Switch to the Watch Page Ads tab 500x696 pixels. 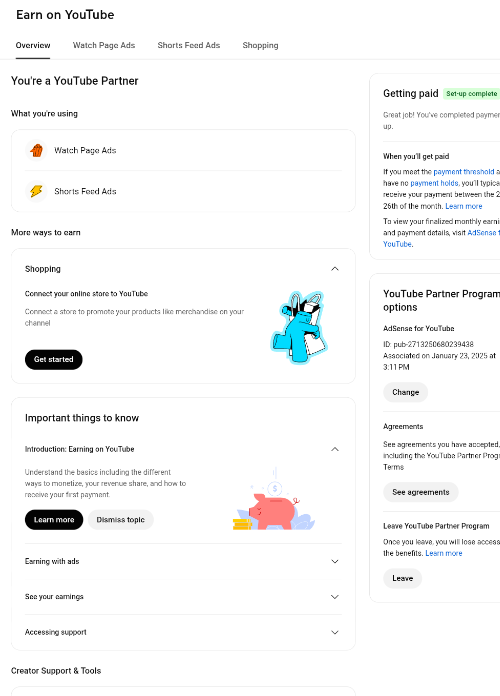pos(104,45)
